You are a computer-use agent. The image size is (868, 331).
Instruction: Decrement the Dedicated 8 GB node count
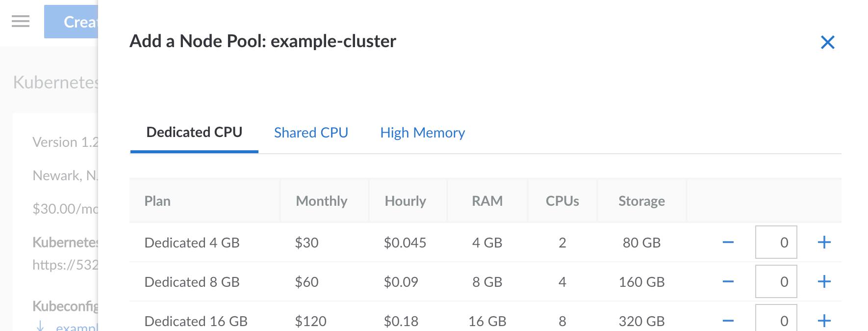[x=728, y=281]
